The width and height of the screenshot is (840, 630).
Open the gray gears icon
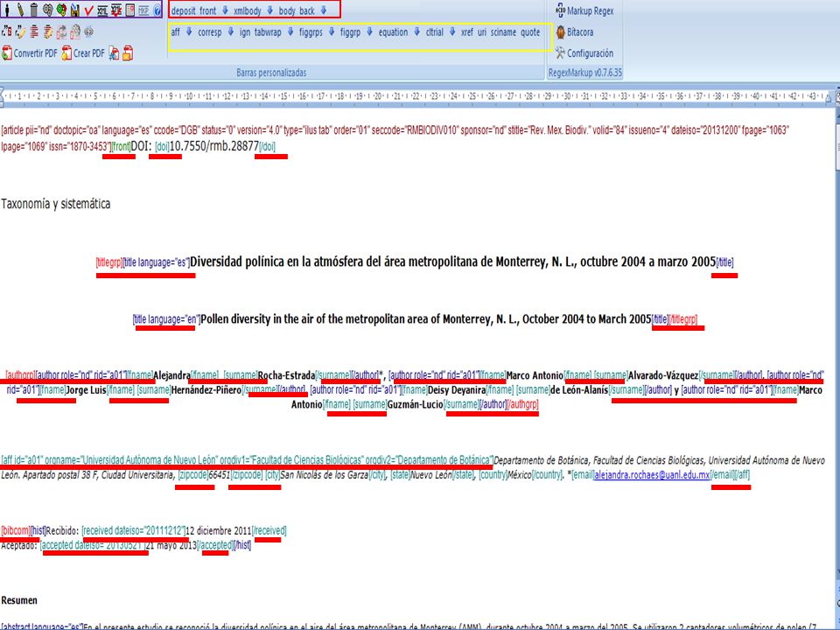tap(47, 10)
